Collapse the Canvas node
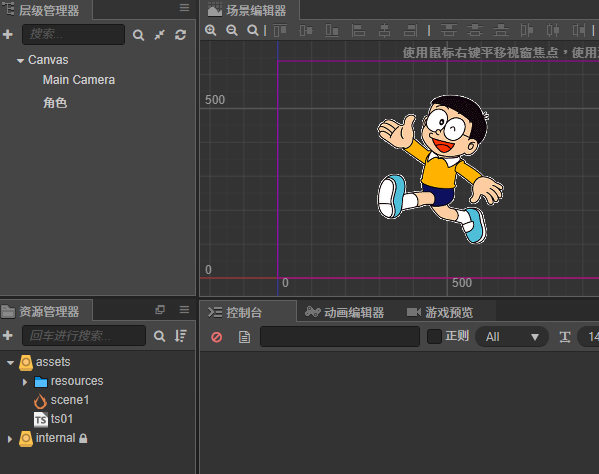 coord(20,60)
